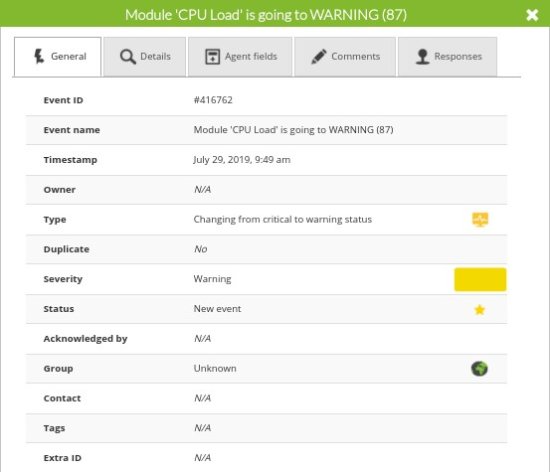The width and height of the screenshot is (550, 472).
Task: Click the Owner N/A value
Action: tap(202, 190)
